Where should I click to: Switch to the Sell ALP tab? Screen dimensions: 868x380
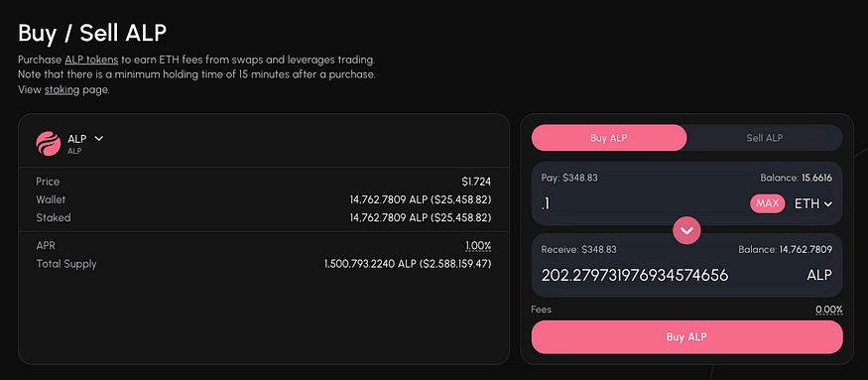coord(765,138)
